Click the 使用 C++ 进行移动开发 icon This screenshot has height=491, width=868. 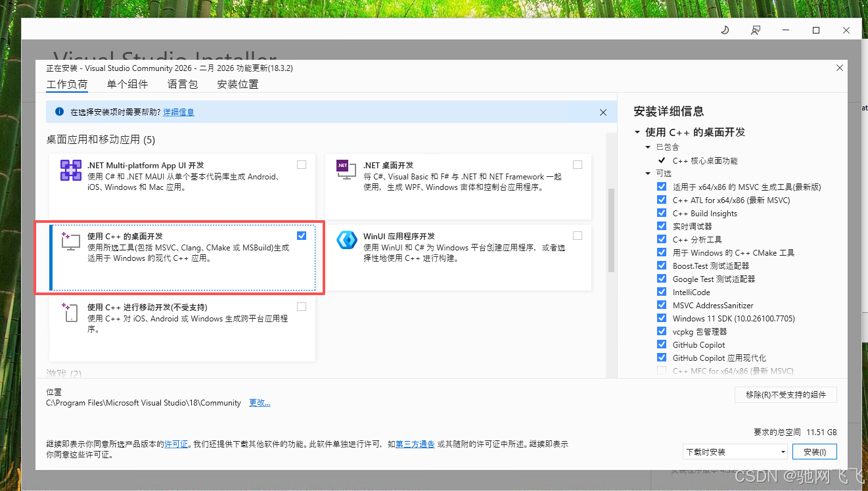click(70, 312)
